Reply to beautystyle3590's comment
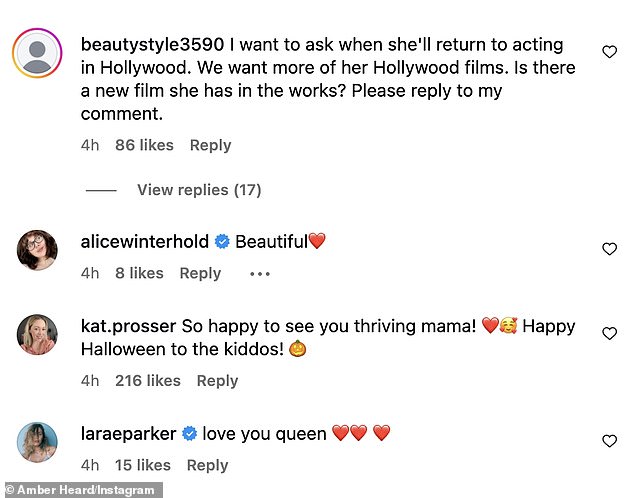Viewport: 634px width, 498px height. (210, 145)
